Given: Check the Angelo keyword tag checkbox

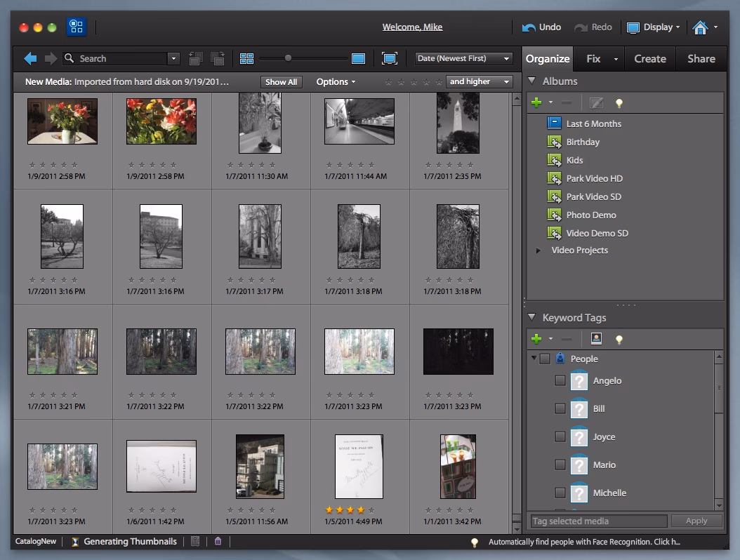Looking at the screenshot, I should point(560,380).
